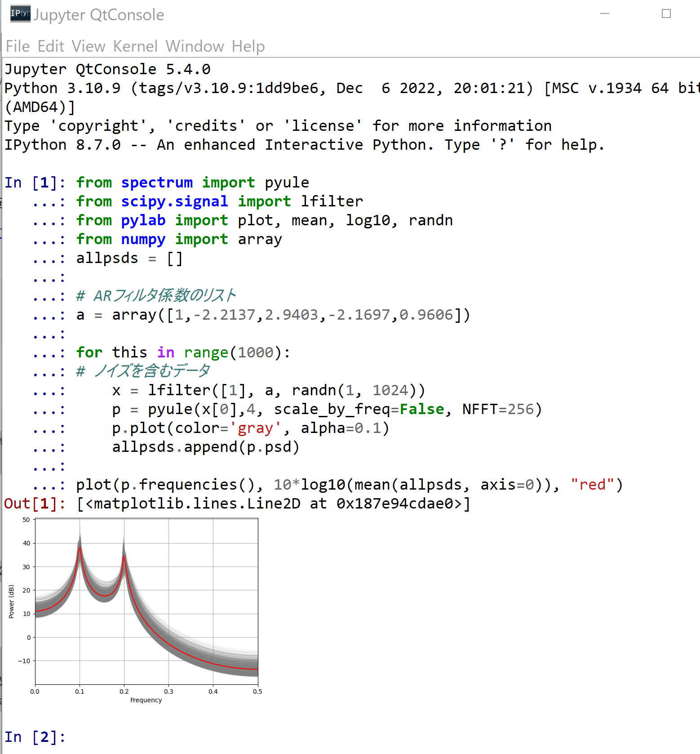The image size is (700, 754).
Task: Click the 'Frequency' axis label on plot
Action: (x=146, y=700)
